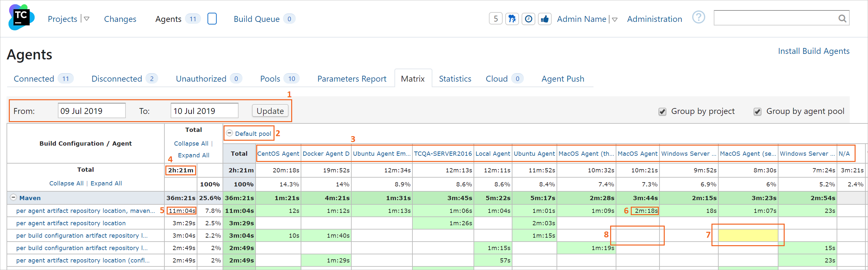Open the Projects dropdown arrow
868x270 pixels.
pyautogui.click(x=87, y=19)
